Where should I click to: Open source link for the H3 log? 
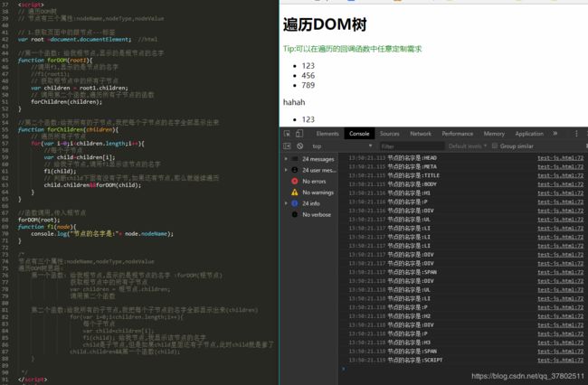(560, 343)
